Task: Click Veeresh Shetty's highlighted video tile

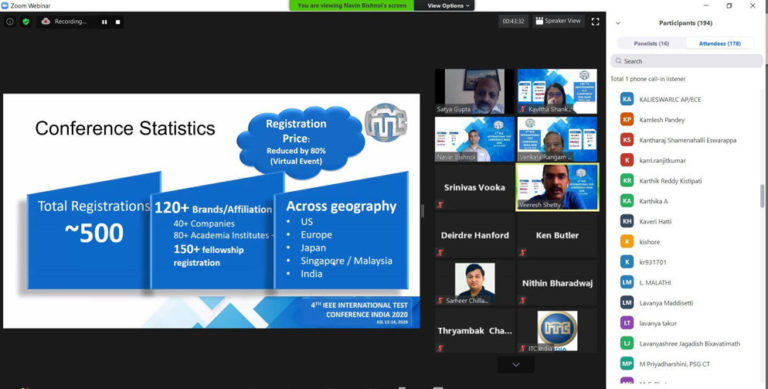Action: click(x=557, y=187)
